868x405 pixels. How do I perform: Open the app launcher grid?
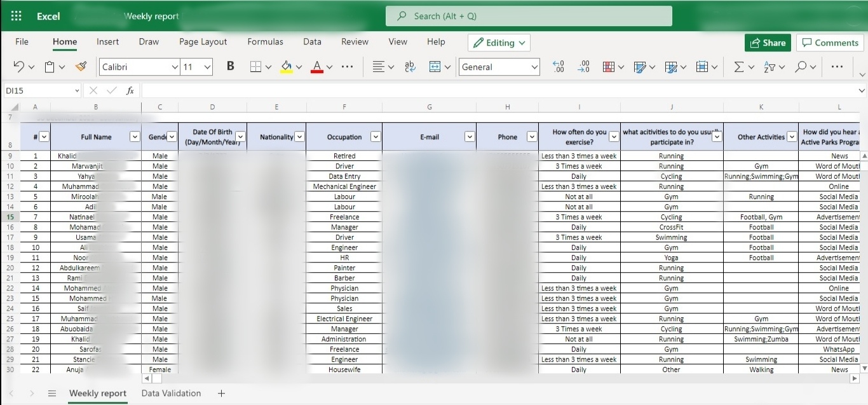point(17,16)
